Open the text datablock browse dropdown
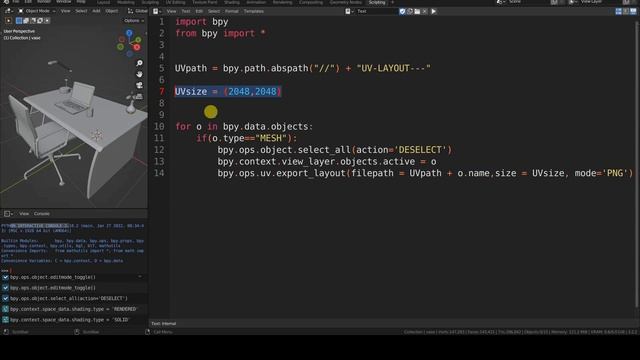 click(x=349, y=11)
